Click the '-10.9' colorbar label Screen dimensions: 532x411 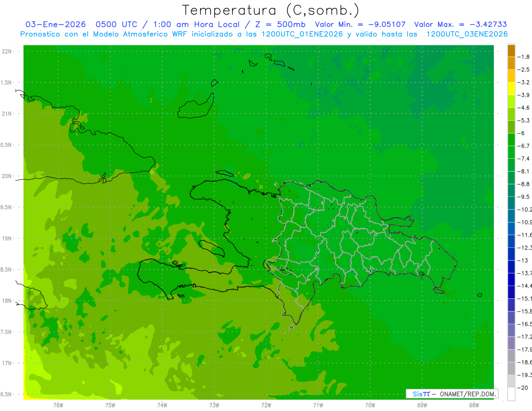tap(525, 222)
